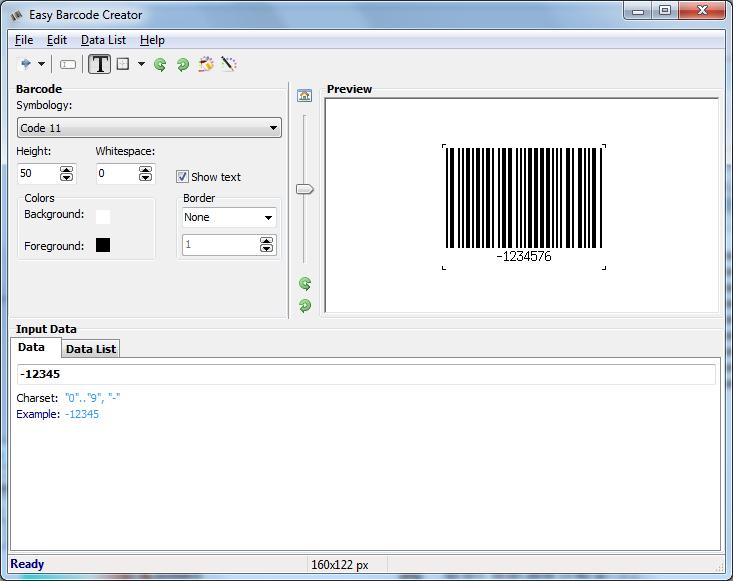Viewport: 733px width, 581px height.
Task: Open the dropdown arrow next to border icon
Action: [141, 64]
